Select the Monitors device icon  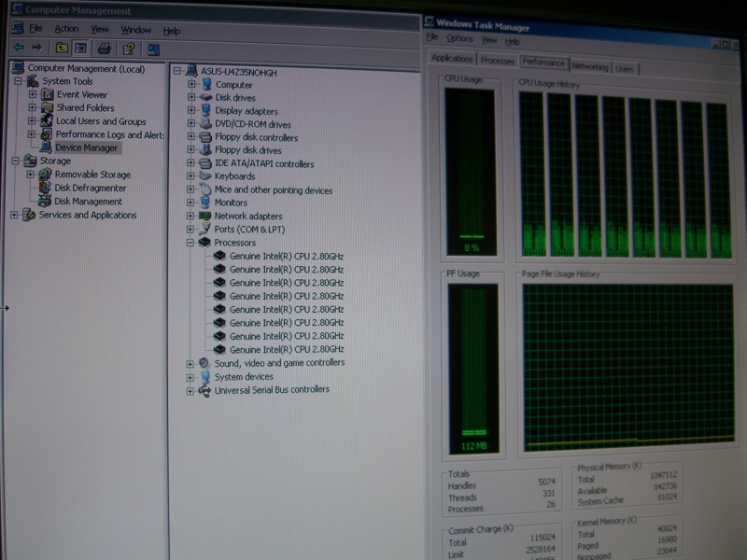[x=205, y=203]
